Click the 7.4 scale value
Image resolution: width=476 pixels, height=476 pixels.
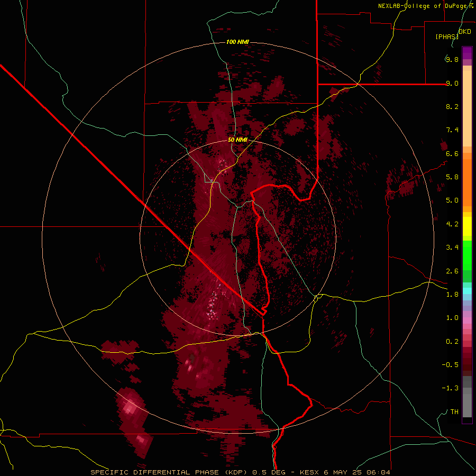point(452,130)
